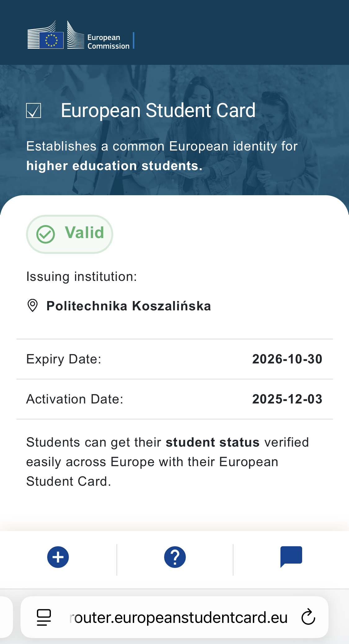Open the page menu icon in address bar
Viewport: 349px width, 644px height.
[44, 617]
